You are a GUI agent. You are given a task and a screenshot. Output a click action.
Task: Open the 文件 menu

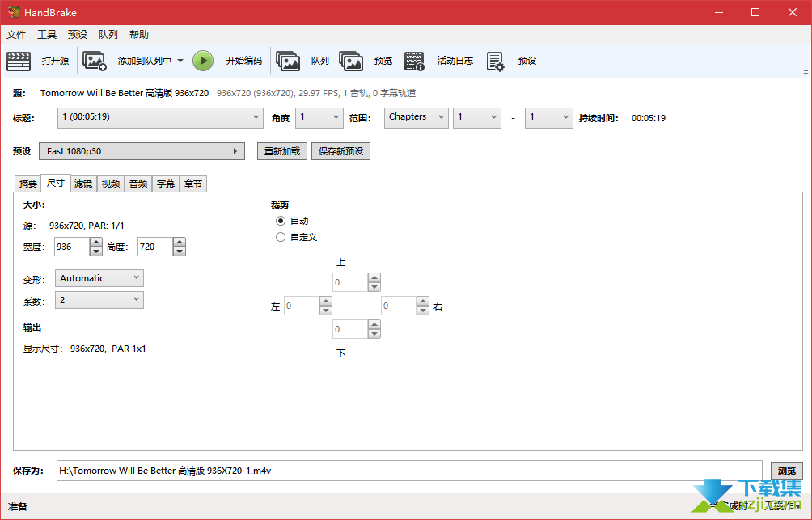16,35
